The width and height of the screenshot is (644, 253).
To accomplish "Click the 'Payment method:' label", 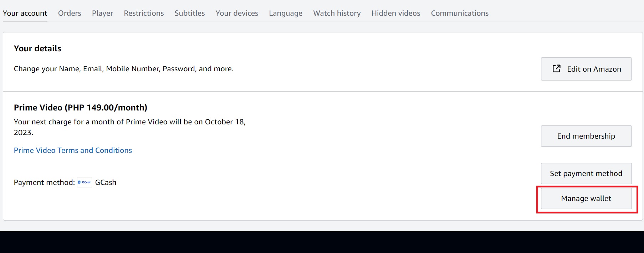I will 44,182.
